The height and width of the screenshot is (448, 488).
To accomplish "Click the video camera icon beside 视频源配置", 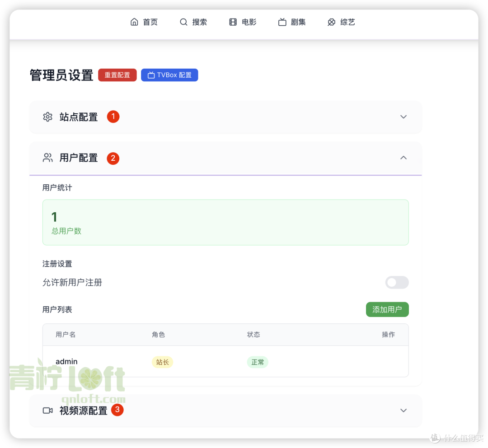I will [x=47, y=411].
